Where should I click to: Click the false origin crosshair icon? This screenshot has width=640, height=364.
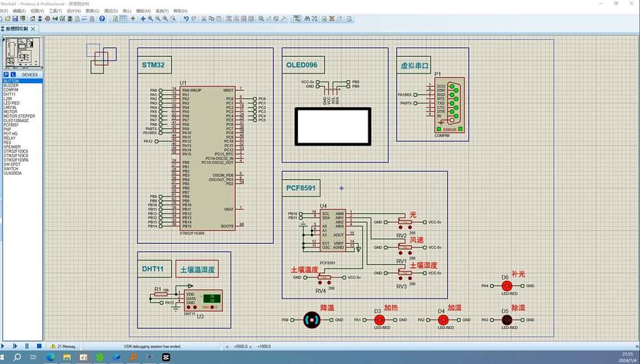(133, 18)
